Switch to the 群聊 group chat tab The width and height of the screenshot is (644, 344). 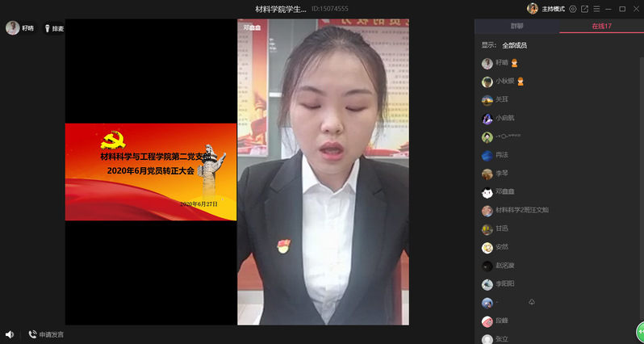516,27
